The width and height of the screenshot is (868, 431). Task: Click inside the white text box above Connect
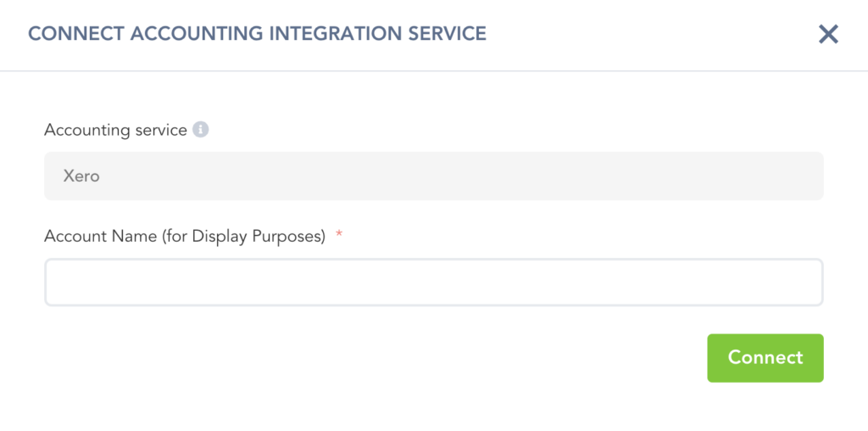[433, 283]
